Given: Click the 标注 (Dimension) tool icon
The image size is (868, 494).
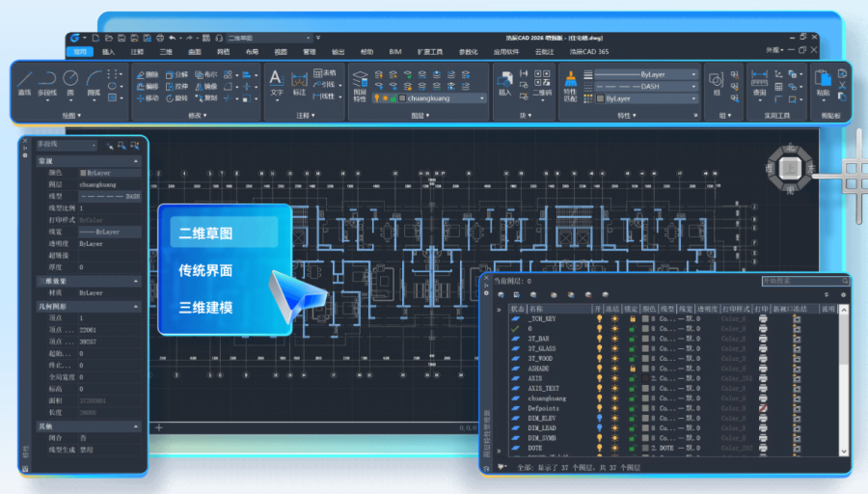Looking at the screenshot, I should point(300,80).
